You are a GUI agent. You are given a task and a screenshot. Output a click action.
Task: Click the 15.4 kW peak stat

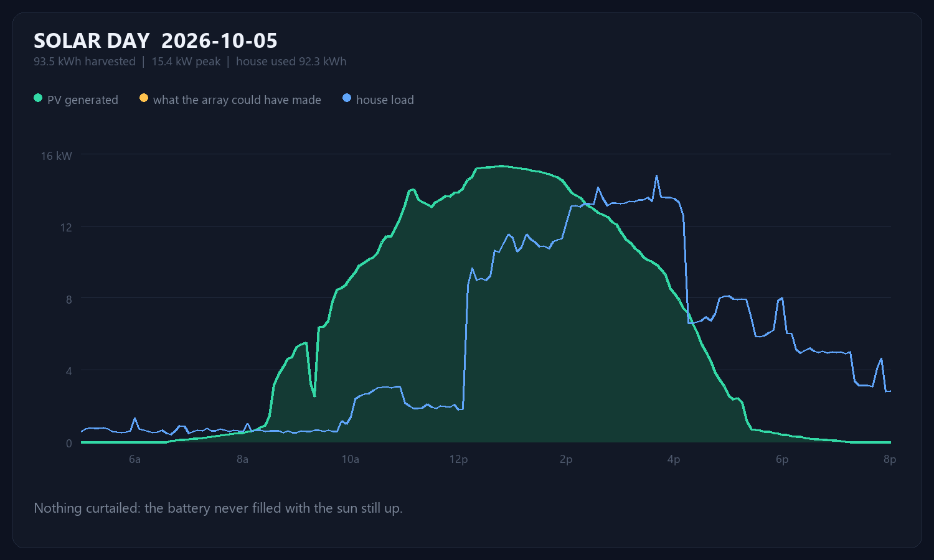point(186,62)
